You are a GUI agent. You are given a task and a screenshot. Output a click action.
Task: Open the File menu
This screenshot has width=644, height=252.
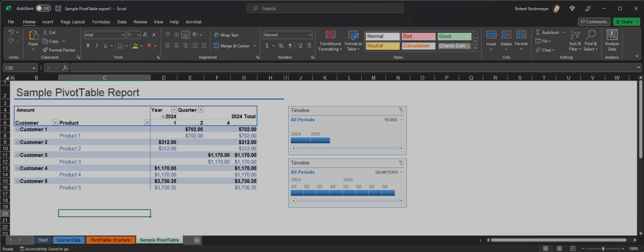11,22
